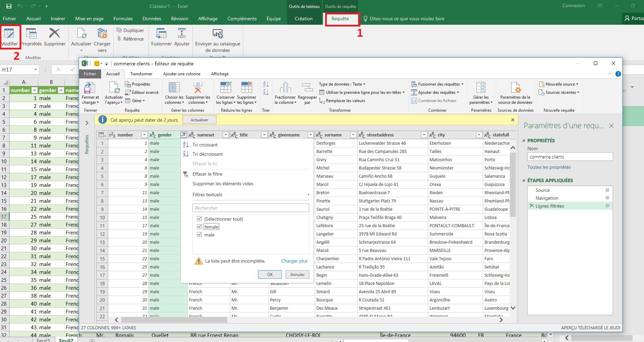
Task: Switch to Ajouter une colonne tab
Action: pos(182,74)
